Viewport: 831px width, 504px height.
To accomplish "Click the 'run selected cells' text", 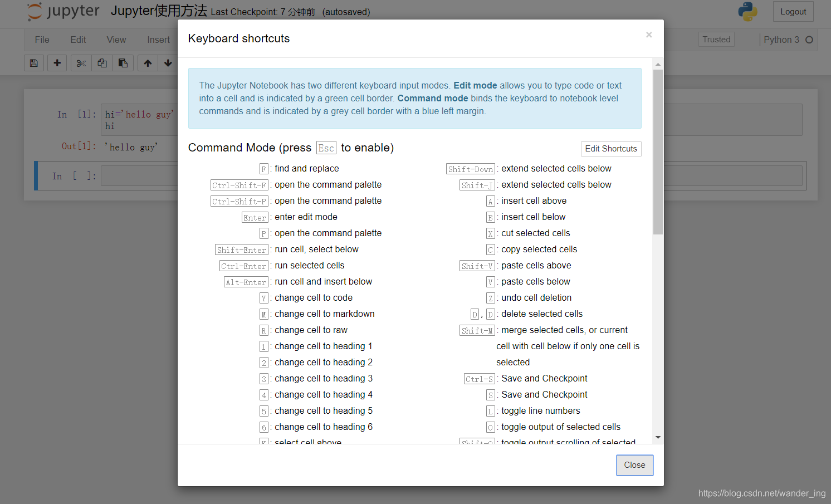I will click(309, 265).
